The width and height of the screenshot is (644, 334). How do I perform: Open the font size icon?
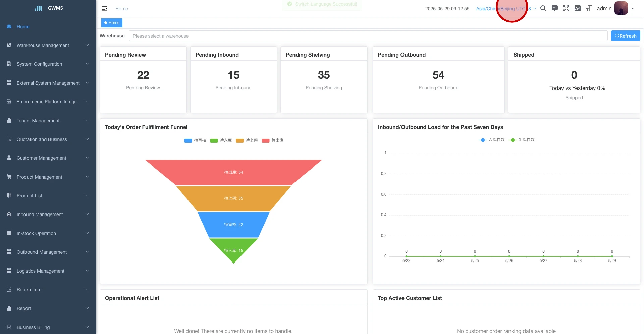(589, 8)
